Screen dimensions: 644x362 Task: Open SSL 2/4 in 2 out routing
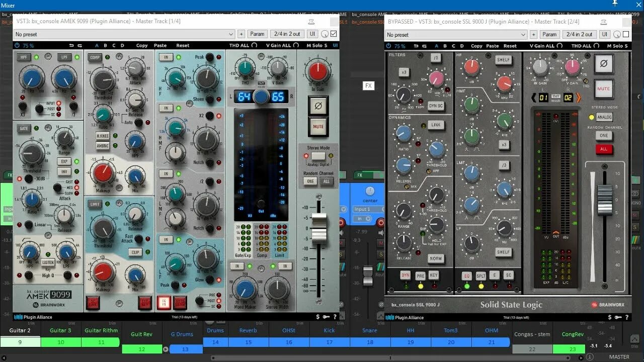tap(579, 35)
